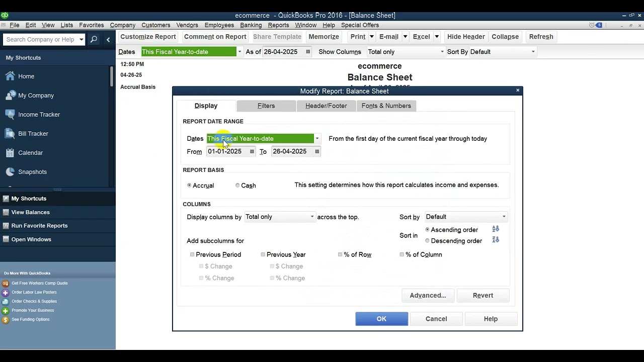The image size is (644, 362).
Task: Choose Descending order sorting
Action: [x=428, y=241]
